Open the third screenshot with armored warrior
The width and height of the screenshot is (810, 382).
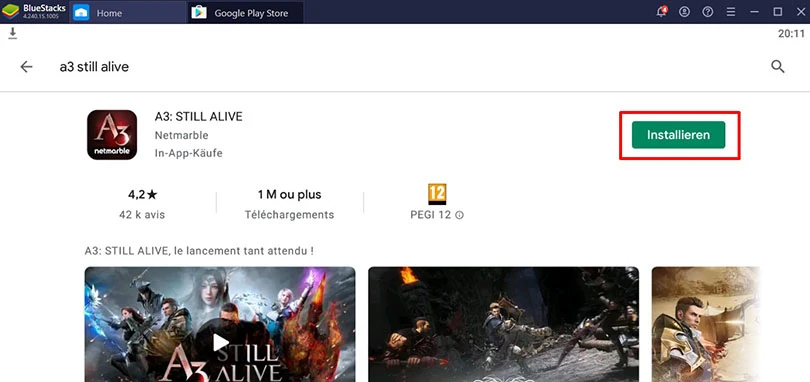pyautogui.click(x=706, y=324)
